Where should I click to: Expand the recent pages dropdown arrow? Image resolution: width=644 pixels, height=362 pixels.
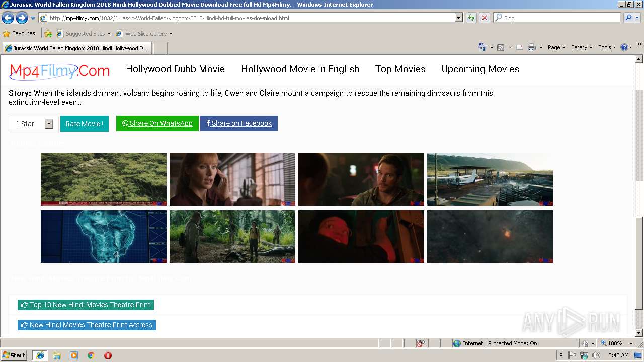[33, 18]
